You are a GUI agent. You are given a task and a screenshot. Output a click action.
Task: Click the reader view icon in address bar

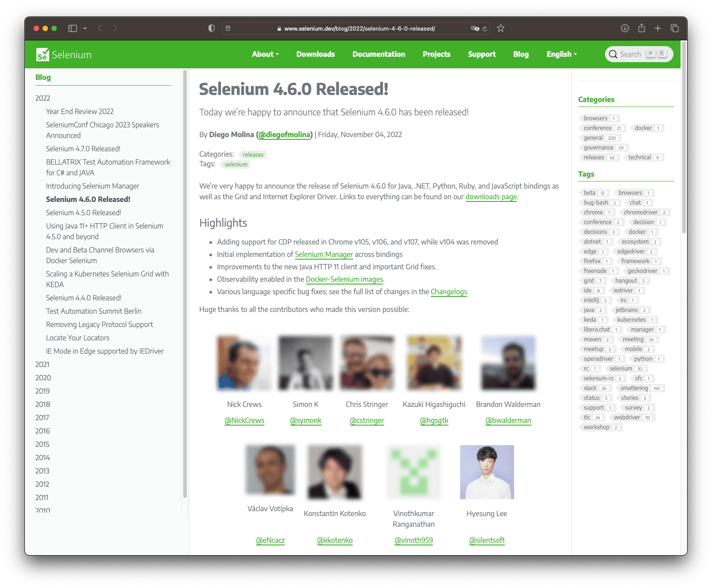tap(228, 28)
